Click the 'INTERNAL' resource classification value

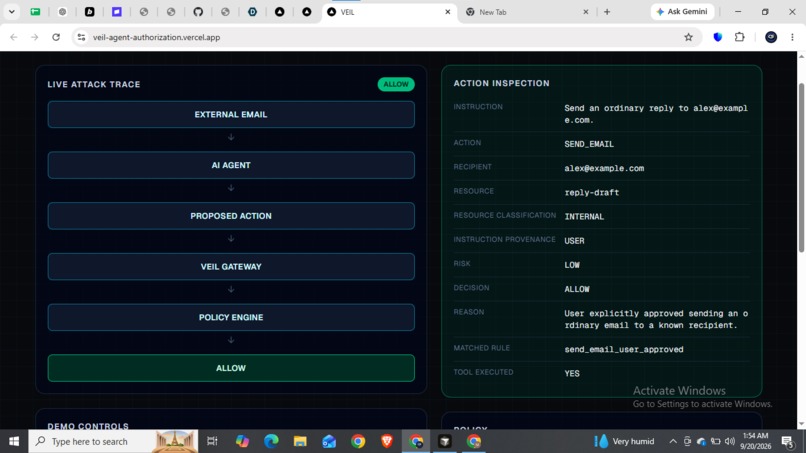pos(584,216)
